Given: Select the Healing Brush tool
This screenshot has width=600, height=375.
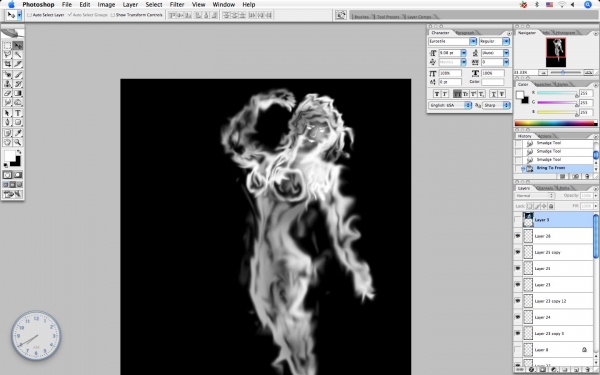Looking at the screenshot, I should (x=7, y=75).
